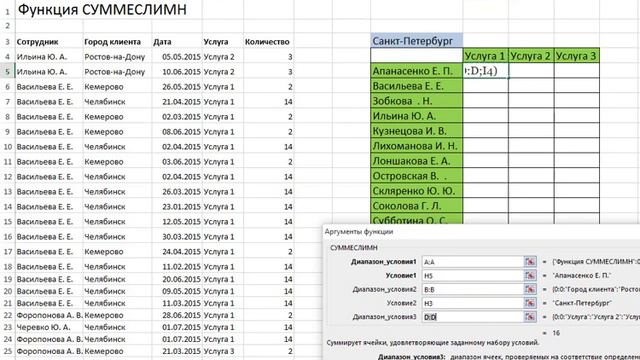Select the Услуга 1 green header cell
The image size is (640, 360).
(485, 56)
